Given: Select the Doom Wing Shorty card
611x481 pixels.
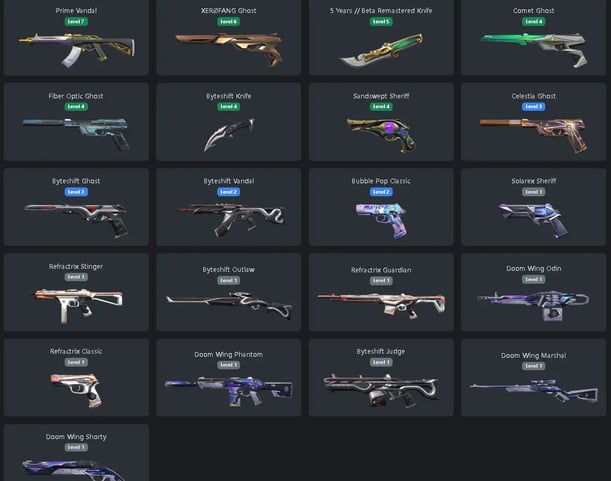Looking at the screenshot, I should pyautogui.click(x=76, y=453).
